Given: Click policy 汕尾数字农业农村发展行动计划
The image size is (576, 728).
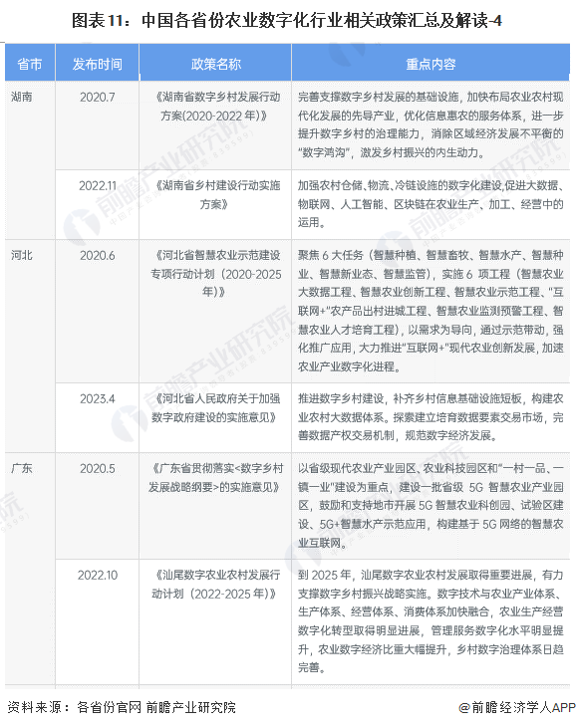Looking at the screenshot, I should point(215,584).
